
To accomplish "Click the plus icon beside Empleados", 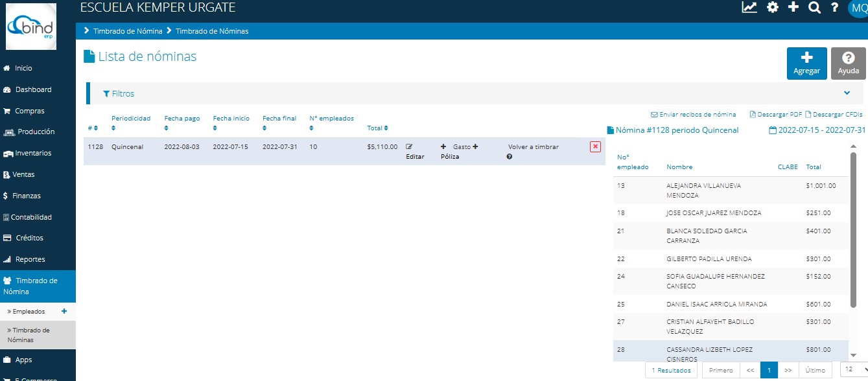I will (x=64, y=311).
